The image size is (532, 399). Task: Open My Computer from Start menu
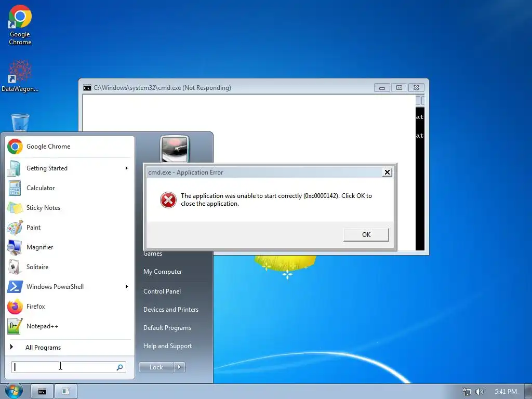coord(163,272)
